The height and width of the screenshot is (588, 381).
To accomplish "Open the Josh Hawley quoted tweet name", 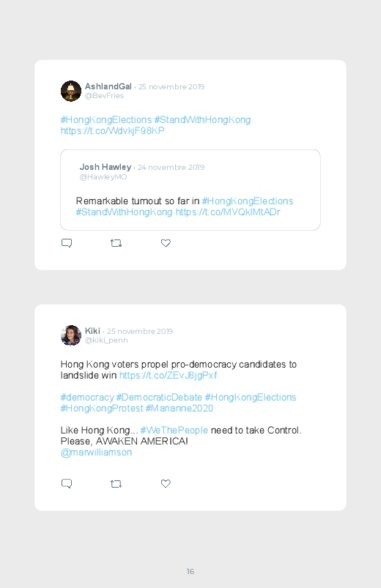I will pyautogui.click(x=106, y=167).
